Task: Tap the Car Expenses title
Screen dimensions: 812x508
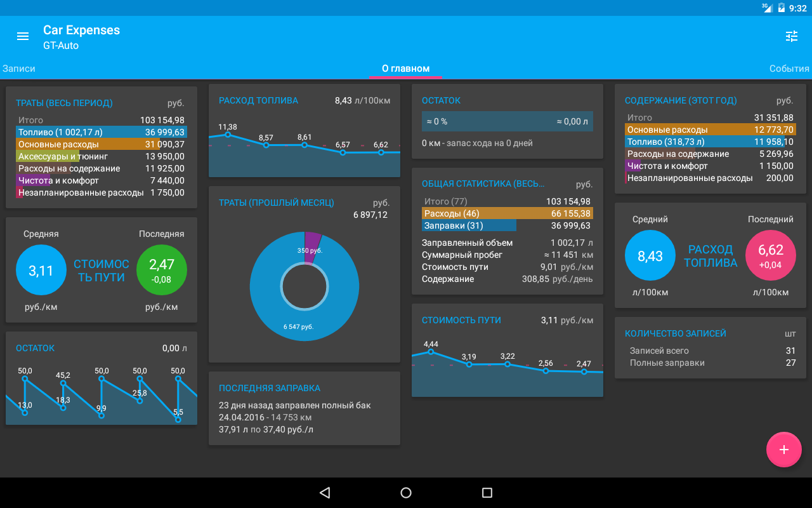Action: pyautogui.click(x=81, y=30)
